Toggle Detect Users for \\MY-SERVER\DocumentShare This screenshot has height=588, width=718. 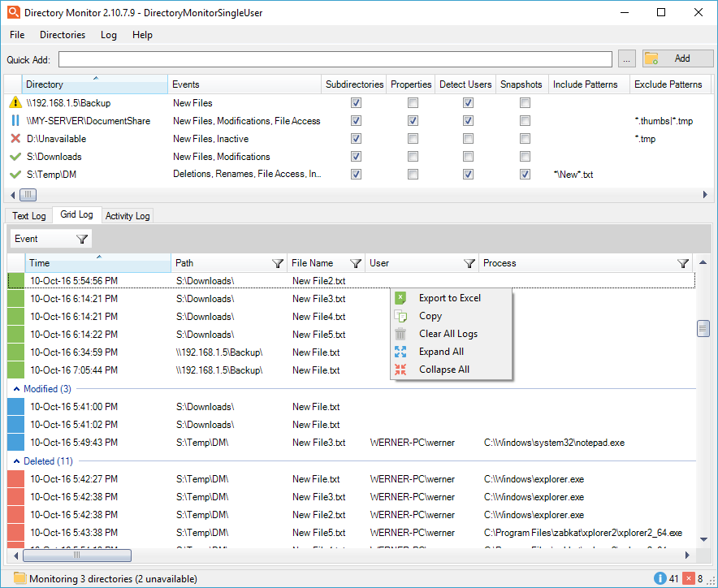pyautogui.click(x=468, y=120)
